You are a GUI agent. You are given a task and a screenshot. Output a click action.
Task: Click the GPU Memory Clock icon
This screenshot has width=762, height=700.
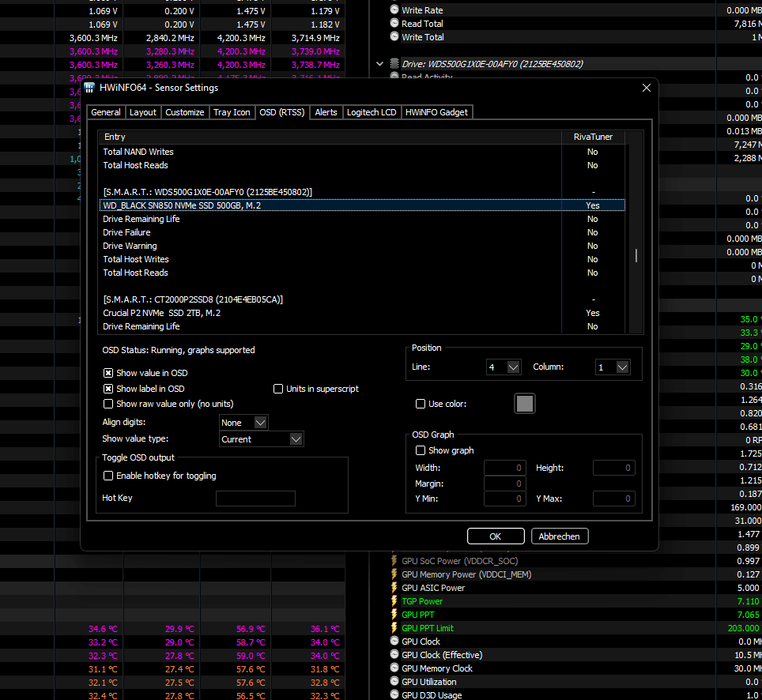[394, 668]
